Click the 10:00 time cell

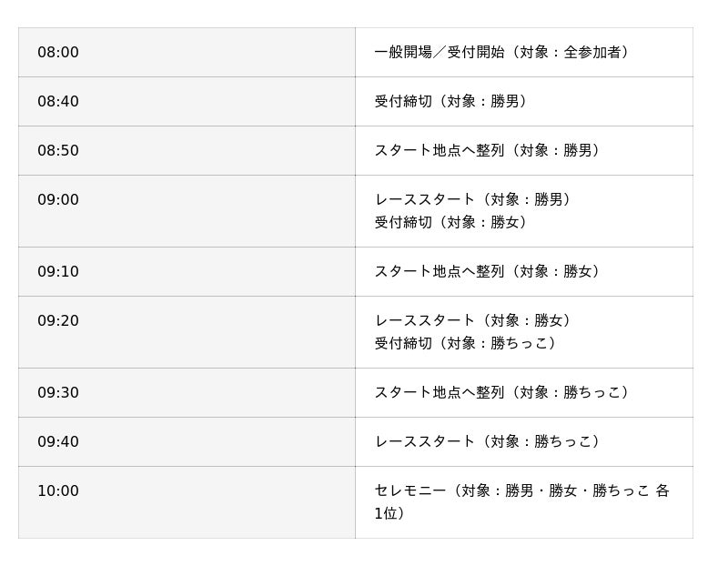58,491
